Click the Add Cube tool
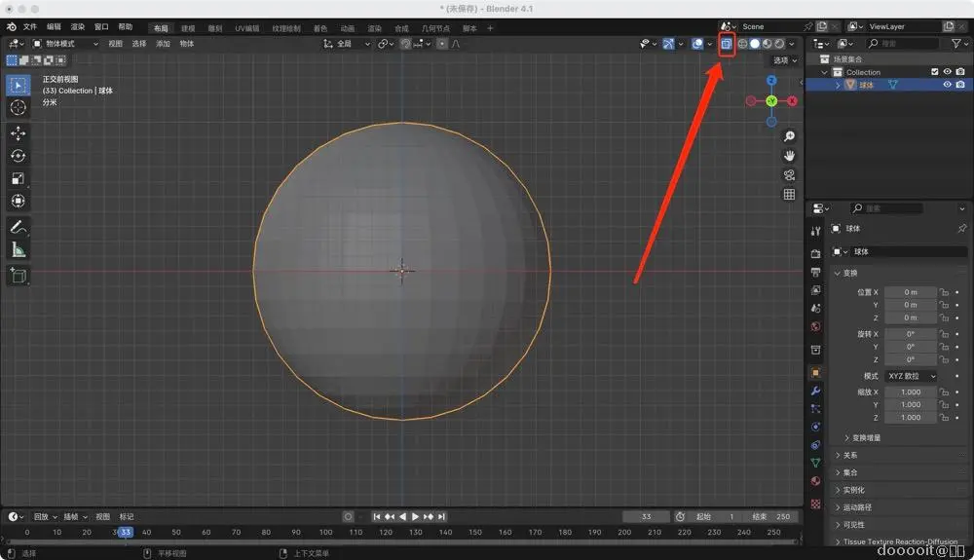The image size is (974, 560). [18, 276]
